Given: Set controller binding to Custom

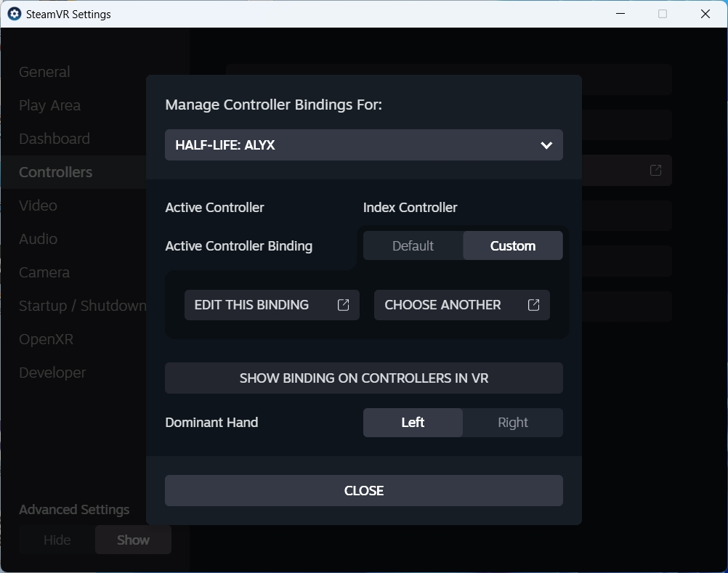Looking at the screenshot, I should [x=512, y=245].
